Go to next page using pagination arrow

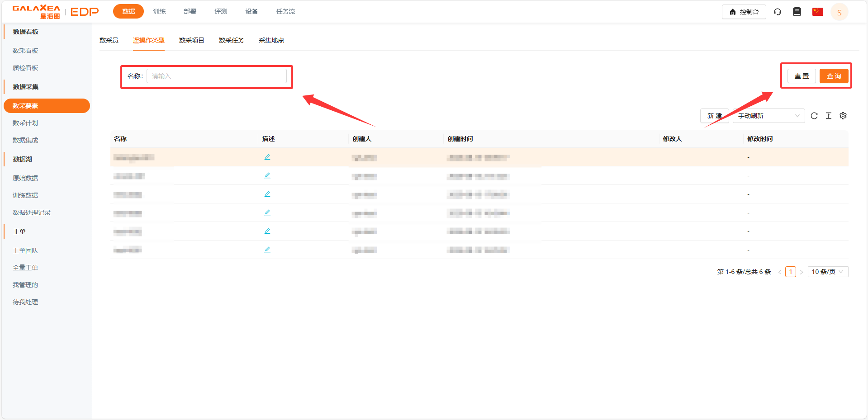tap(802, 272)
